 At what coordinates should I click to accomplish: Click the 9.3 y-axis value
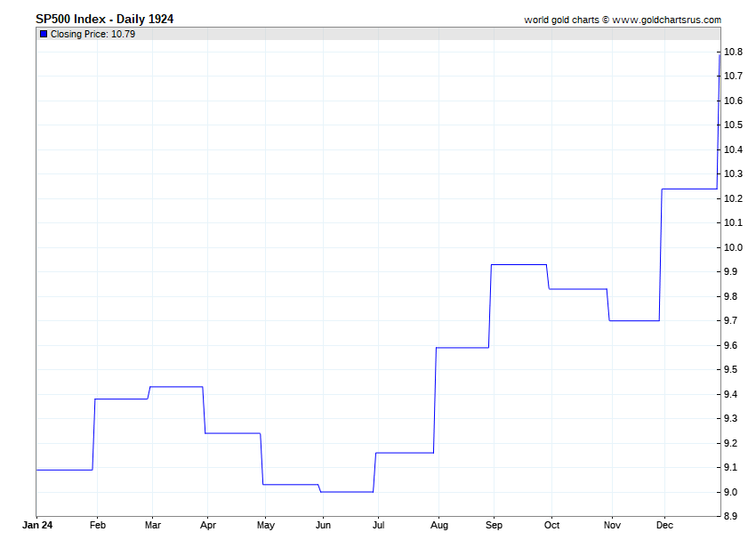coord(730,418)
